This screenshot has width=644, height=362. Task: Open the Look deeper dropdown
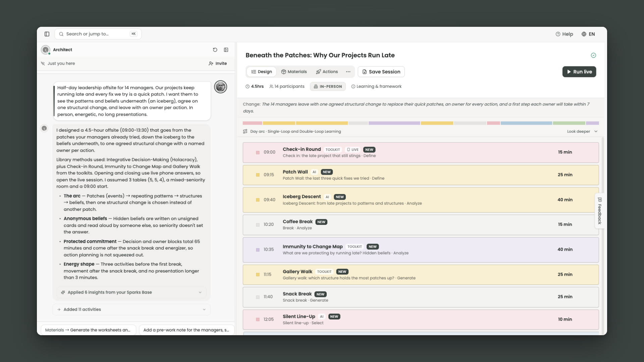[582, 131]
